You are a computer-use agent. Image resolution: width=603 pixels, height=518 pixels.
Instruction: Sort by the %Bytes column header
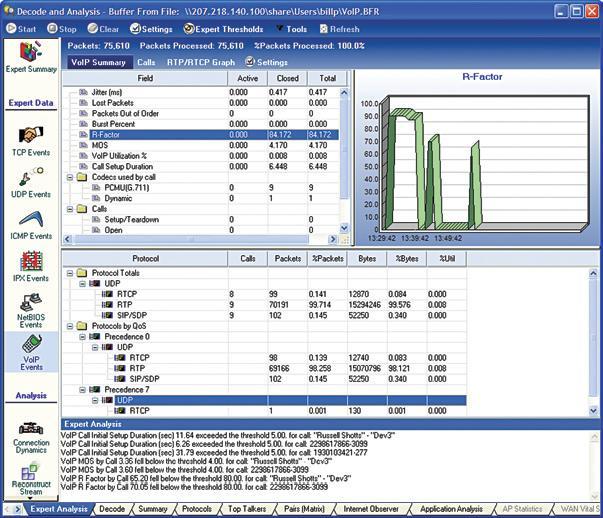pos(407,258)
